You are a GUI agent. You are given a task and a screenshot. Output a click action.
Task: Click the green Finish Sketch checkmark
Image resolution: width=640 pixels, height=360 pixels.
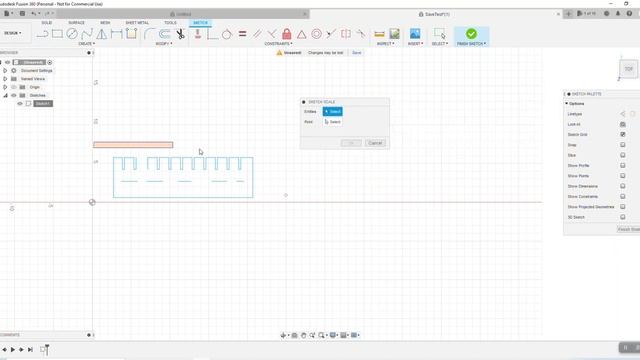coord(471,34)
